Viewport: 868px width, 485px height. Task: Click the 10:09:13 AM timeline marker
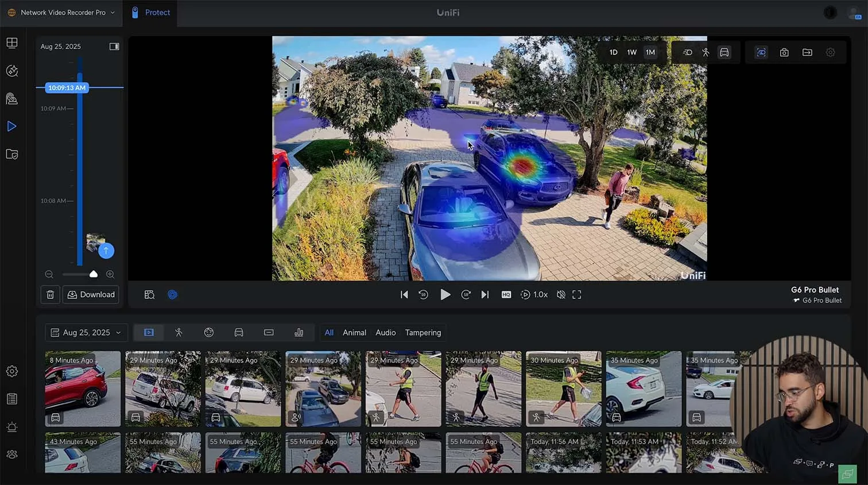point(67,88)
